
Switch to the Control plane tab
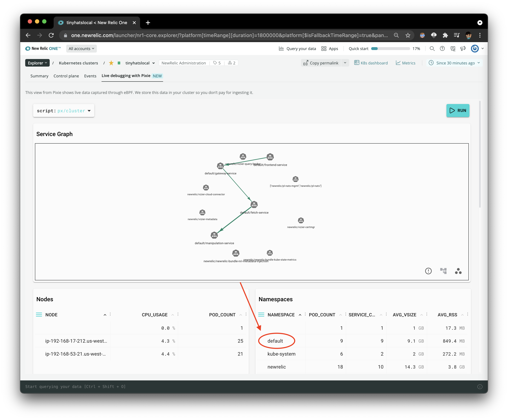pos(66,76)
